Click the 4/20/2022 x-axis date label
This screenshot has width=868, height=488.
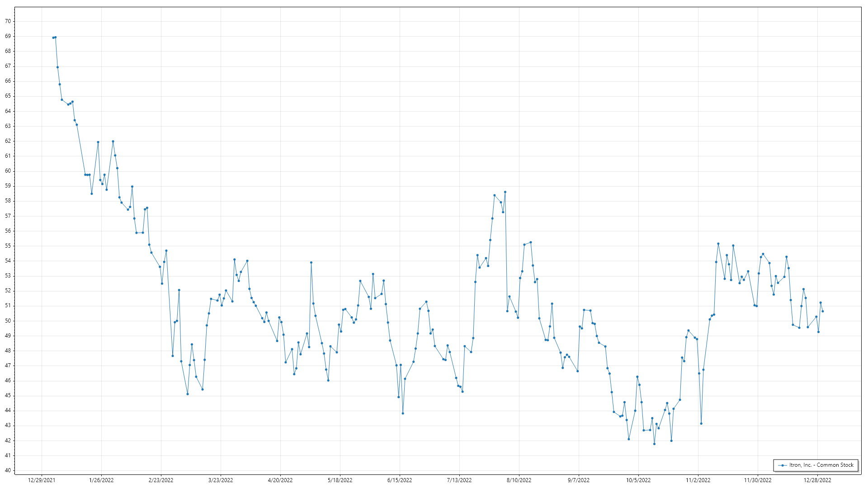pos(280,480)
